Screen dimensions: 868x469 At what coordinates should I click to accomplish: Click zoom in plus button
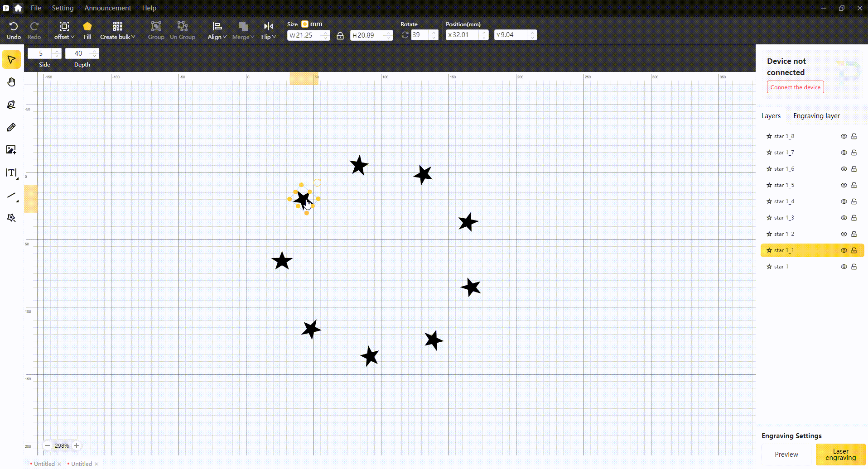[x=77, y=445]
